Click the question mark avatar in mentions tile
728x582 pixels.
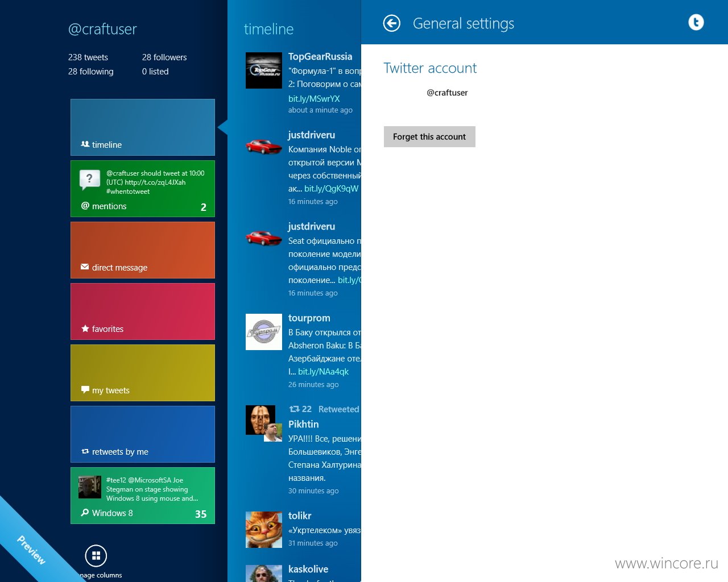89,180
